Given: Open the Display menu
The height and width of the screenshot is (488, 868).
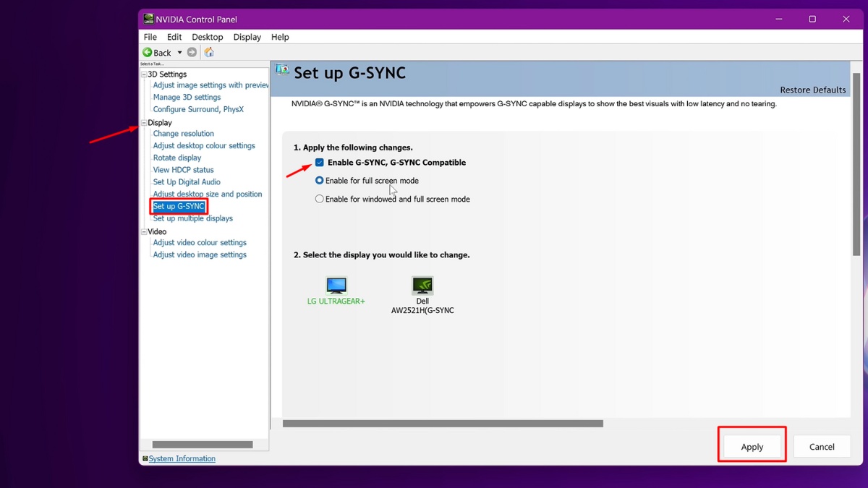Looking at the screenshot, I should [247, 37].
